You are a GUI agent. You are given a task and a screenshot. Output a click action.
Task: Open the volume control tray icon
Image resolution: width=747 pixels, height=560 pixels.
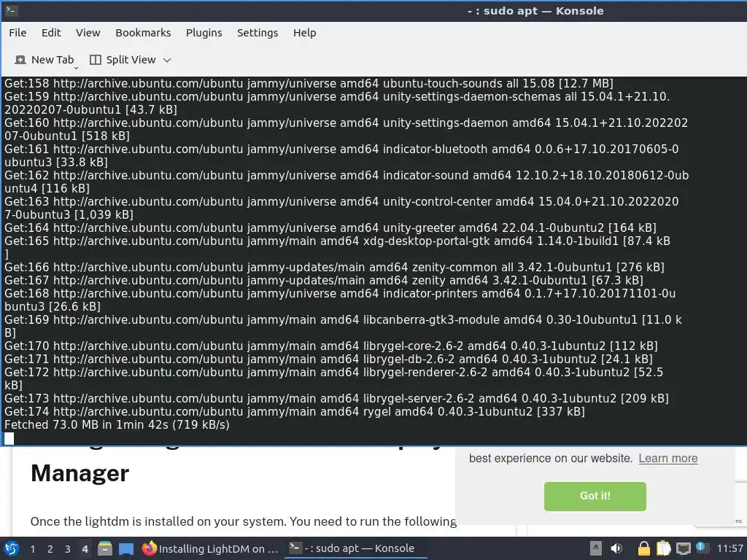pyautogui.click(x=616, y=548)
